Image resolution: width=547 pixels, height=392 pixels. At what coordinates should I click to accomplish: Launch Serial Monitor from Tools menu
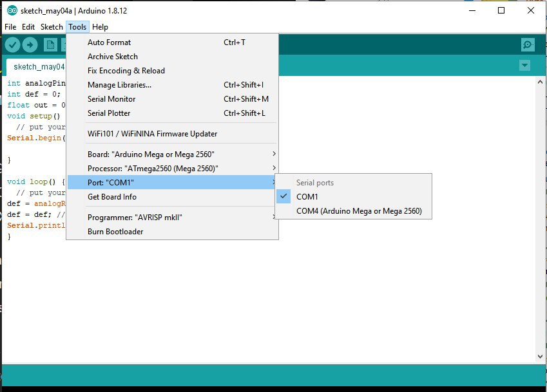click(173, 99)
